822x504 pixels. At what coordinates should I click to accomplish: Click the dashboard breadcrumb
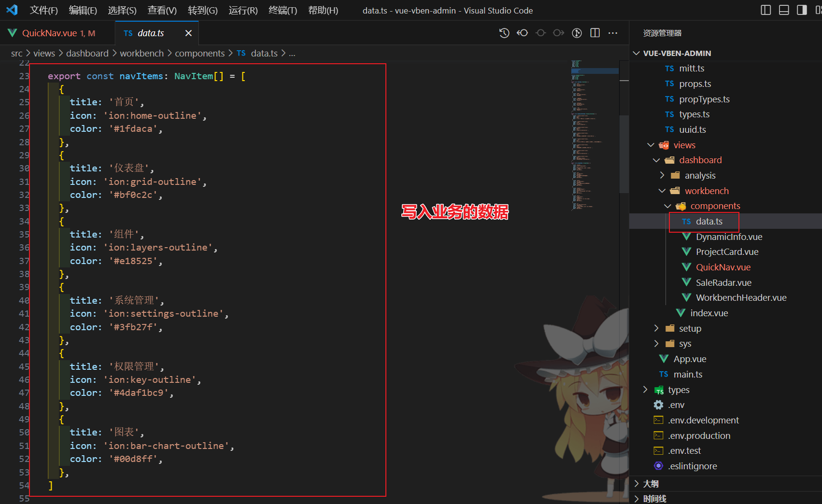87,53
